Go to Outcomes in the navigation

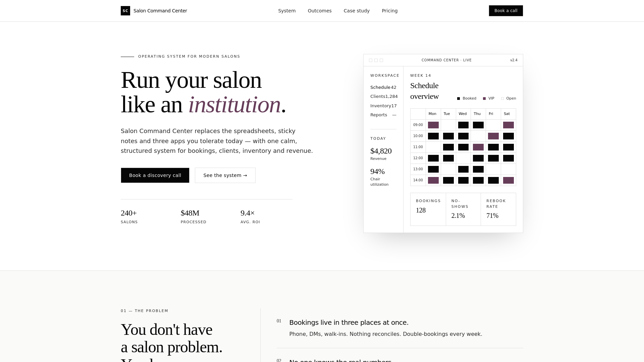click(320, 11)
